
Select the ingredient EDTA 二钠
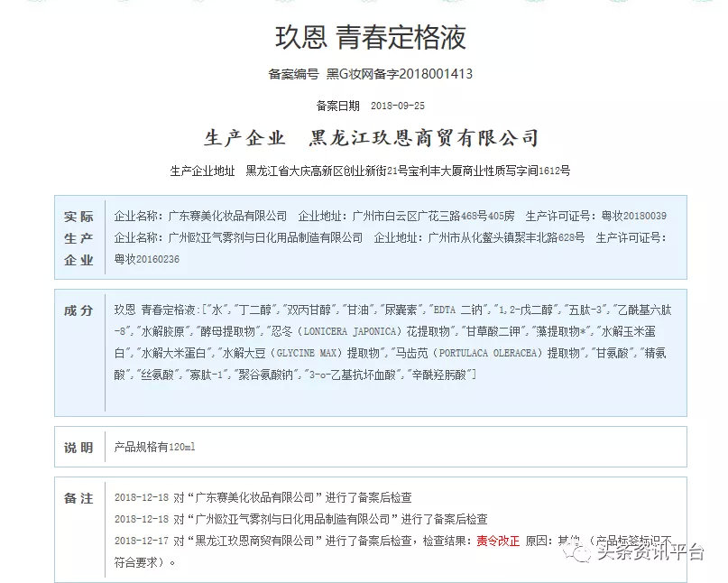click(x=457, y=310)
